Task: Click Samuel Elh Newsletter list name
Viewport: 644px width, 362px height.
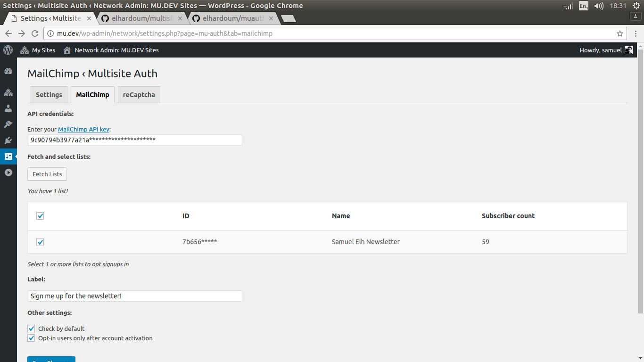Action: [x=366, y=242]
